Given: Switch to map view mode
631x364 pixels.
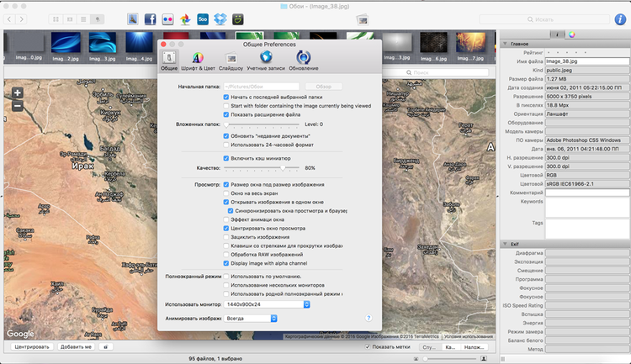Looking at the screenshot, I should click(x=98, y=18).
